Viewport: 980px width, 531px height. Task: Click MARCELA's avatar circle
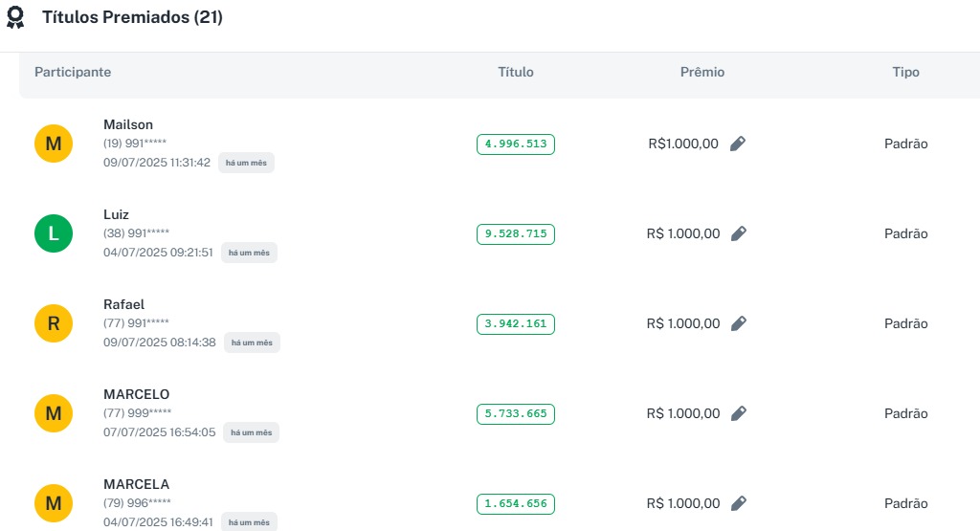(54, 503)
